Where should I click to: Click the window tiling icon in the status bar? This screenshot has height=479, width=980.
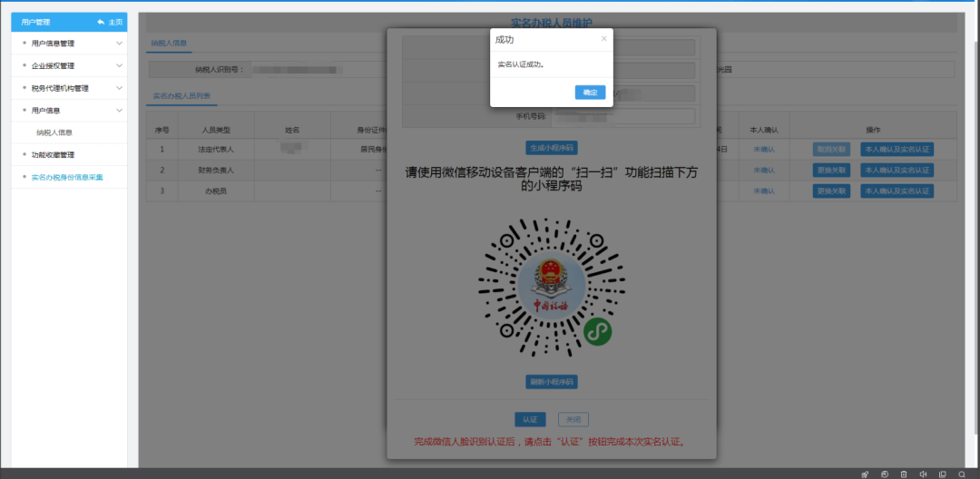click(943, 474)
